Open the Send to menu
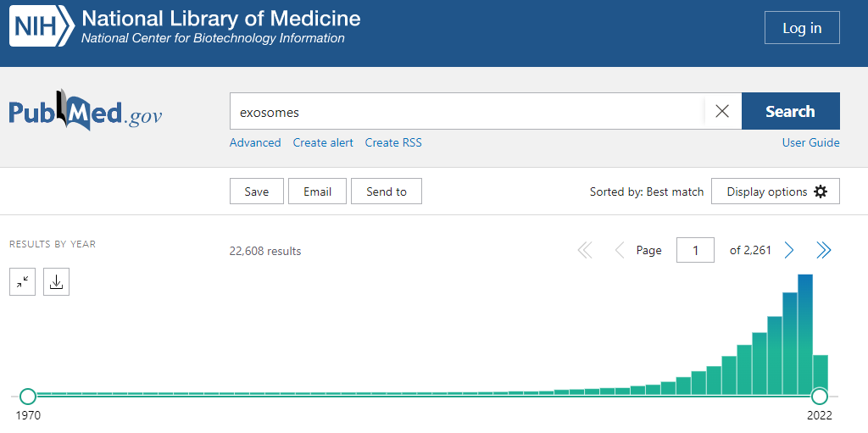 pyautogui.click(x=386, y=192)
